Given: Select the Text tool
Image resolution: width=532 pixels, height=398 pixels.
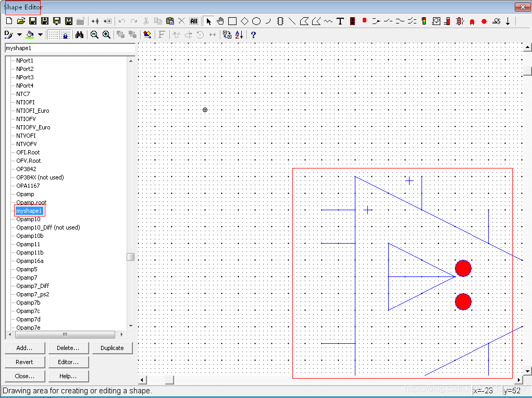Looking at the screenshot, I should click(x=340, y=21).
